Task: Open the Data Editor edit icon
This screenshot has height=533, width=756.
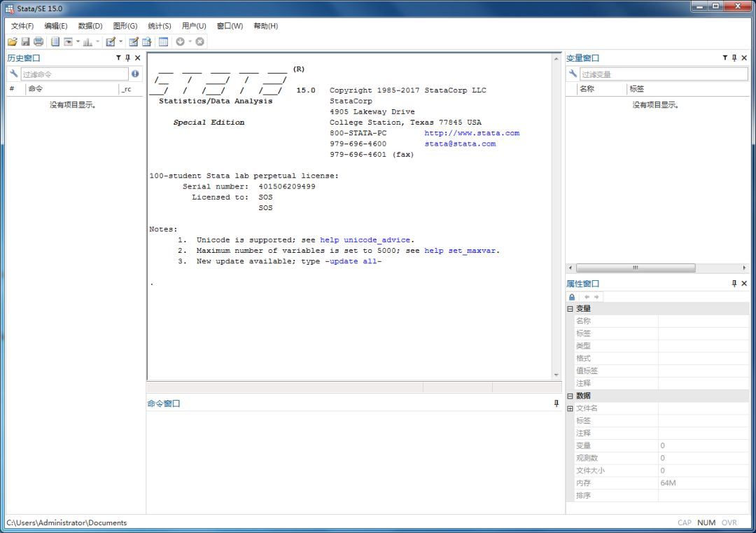Action: (134, 42)
